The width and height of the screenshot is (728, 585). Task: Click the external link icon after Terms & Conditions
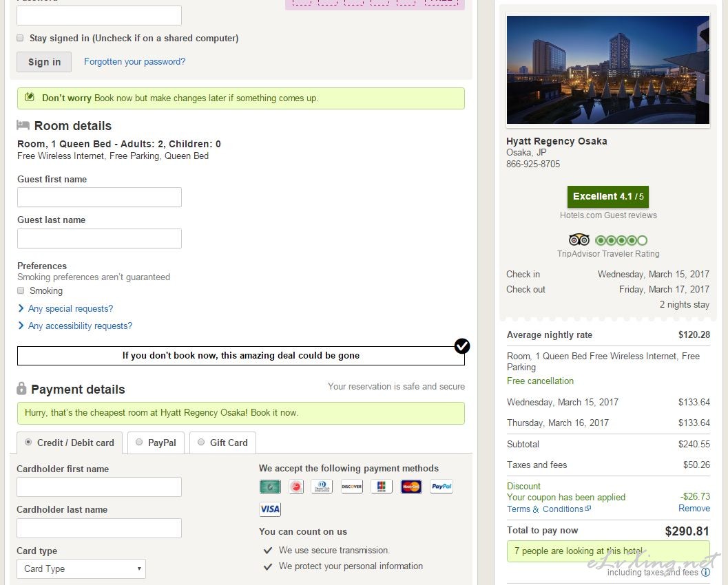[x=587, y=509]
